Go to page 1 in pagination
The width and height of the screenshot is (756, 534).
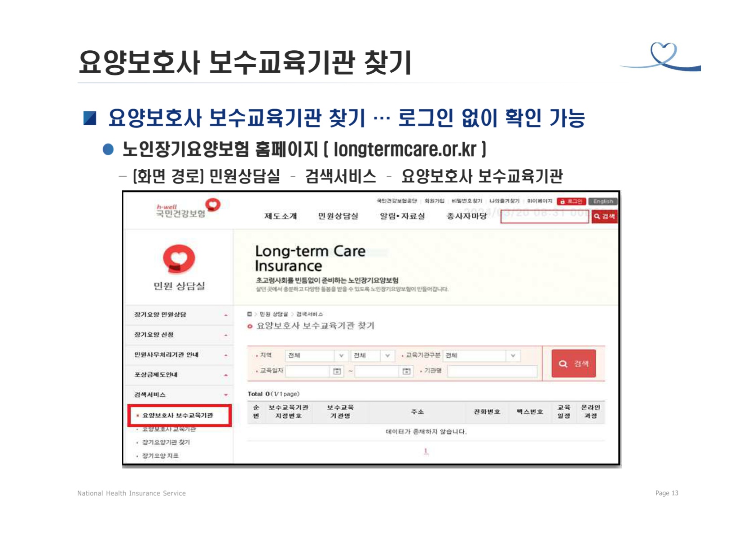tap(426, 451)
